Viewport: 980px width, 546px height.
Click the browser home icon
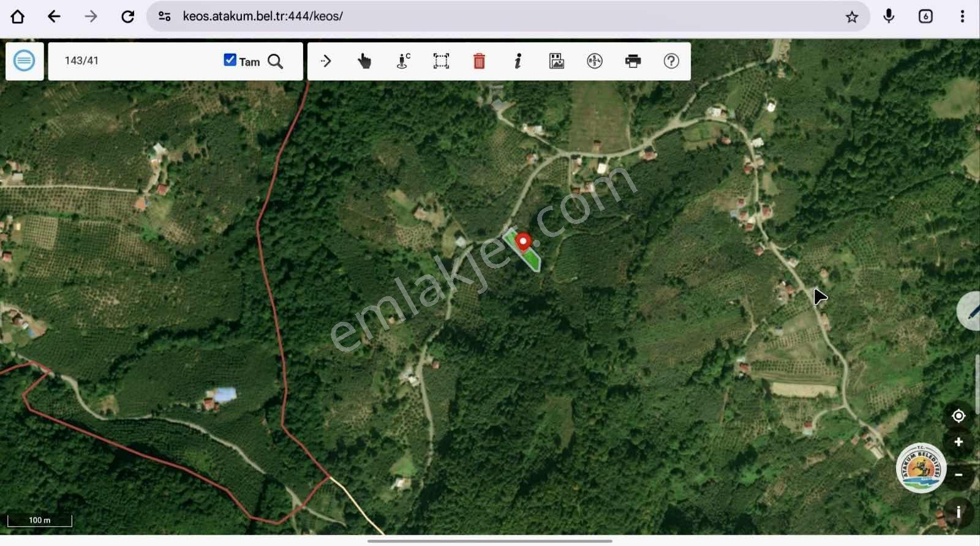(x=18, y=17)
